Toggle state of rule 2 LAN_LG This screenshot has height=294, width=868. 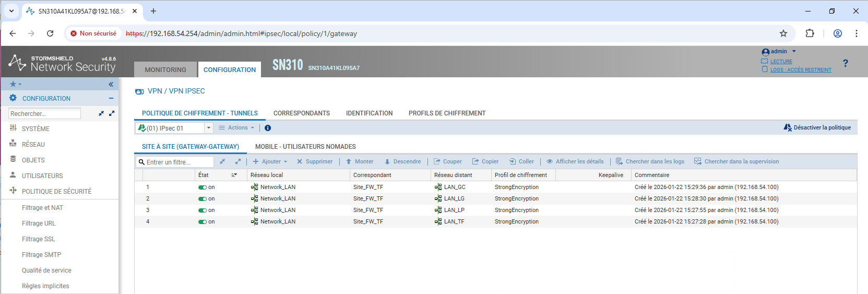[x=203, y=199]
